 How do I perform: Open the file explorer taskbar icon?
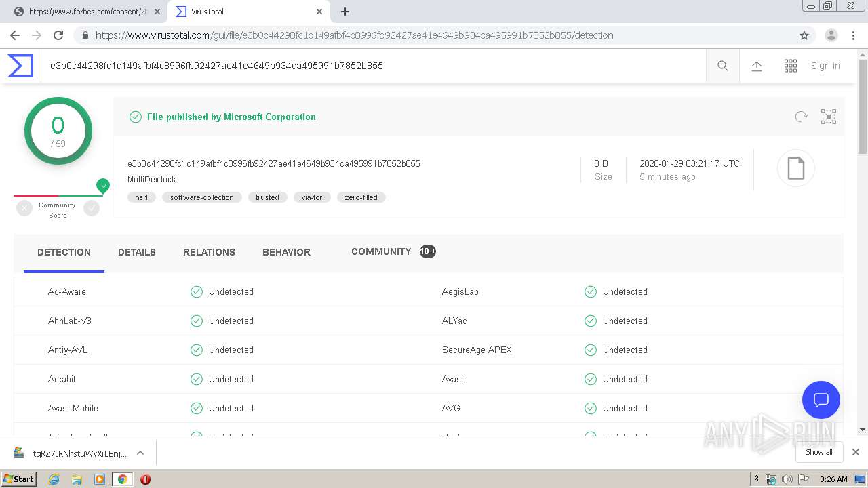click(77, 479)
